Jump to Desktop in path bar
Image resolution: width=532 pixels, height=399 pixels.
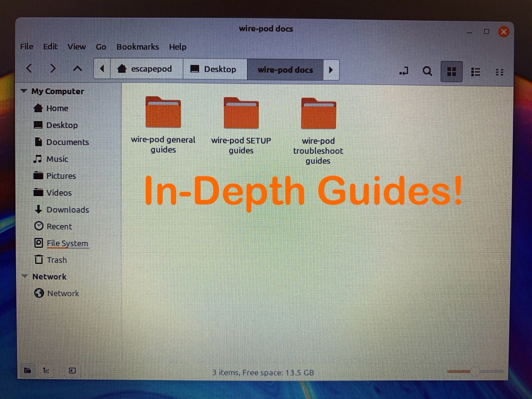215,69
